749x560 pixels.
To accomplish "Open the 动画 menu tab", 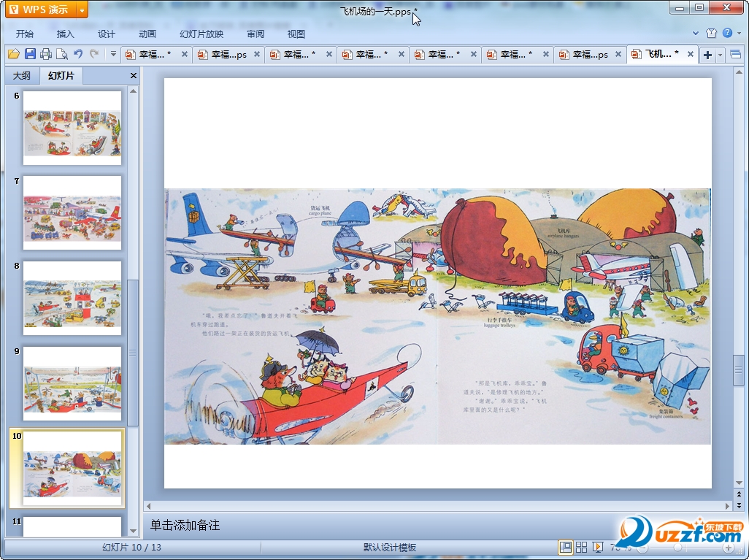I will [x=147, y=34].
